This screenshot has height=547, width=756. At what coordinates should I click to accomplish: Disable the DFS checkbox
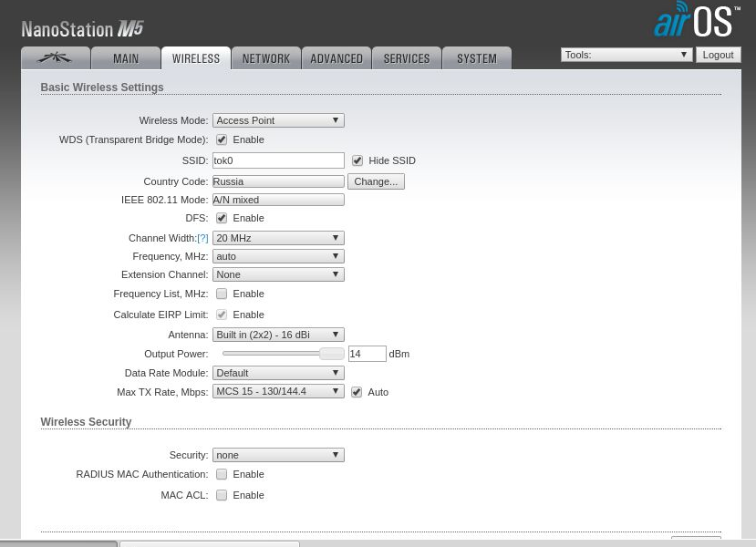click(x=222, y=219)
